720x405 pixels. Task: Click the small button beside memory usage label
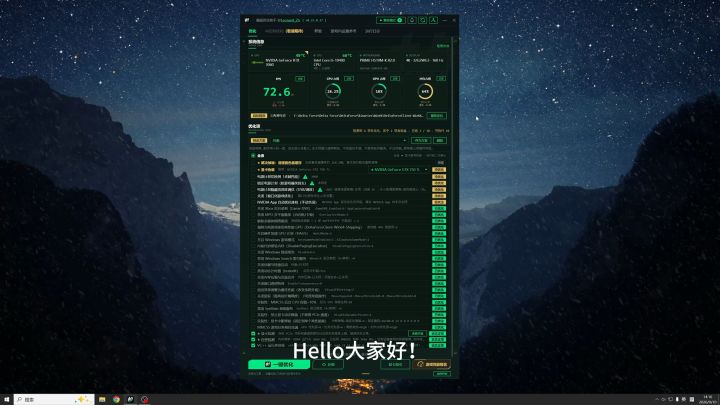point(441,79)
